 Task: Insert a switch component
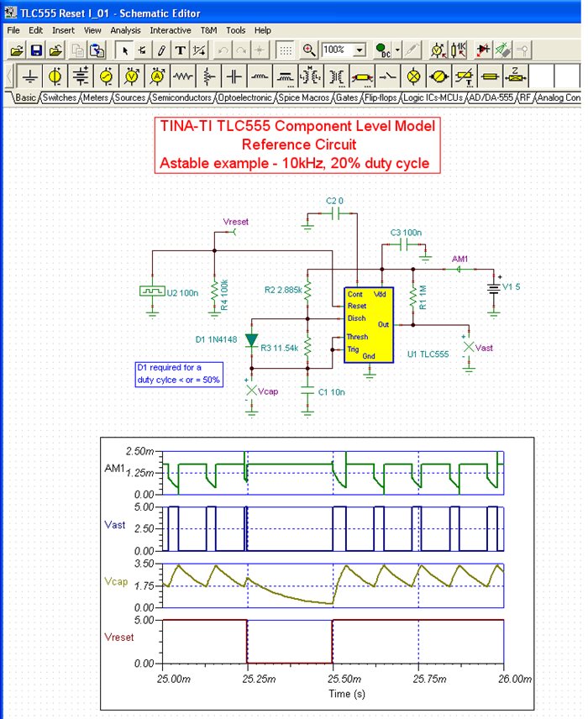[x=388, y=76]
